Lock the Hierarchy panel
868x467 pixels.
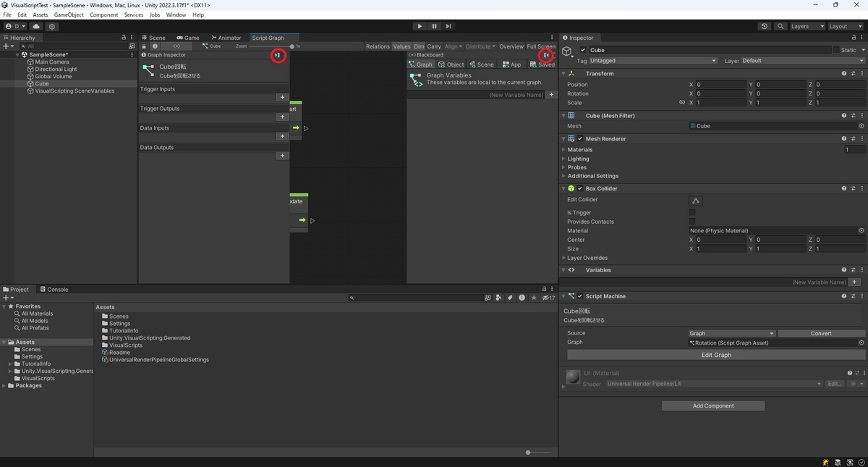point(124,38)
